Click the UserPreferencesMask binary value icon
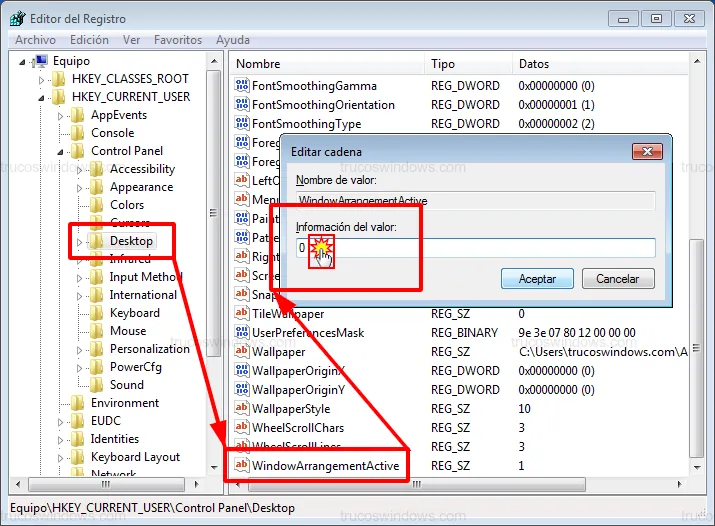Screen dimensions: 715x526 [241, 333]
